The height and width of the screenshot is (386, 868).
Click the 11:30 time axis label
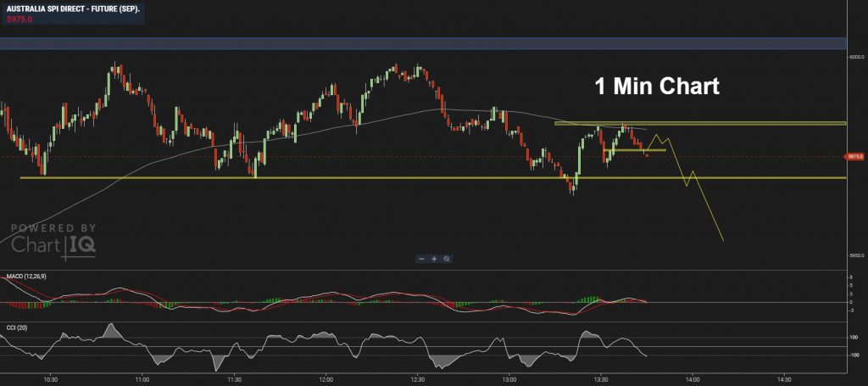pyautogui.click(x=234, y=380)
